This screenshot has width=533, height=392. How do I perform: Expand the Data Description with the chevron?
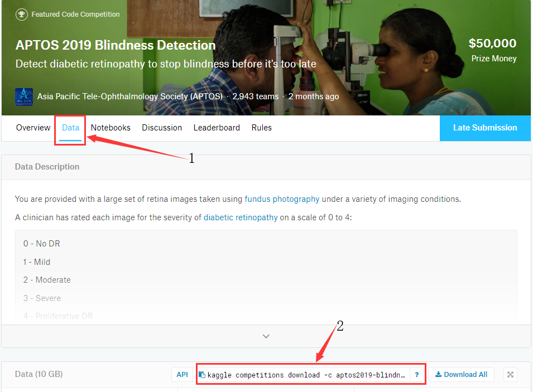pos(266,336)
